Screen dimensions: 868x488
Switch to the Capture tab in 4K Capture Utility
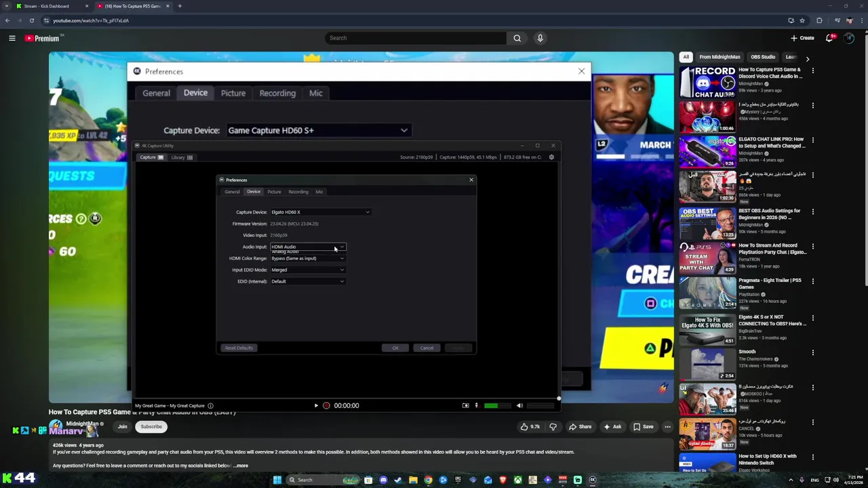click(x=151, y=157)
